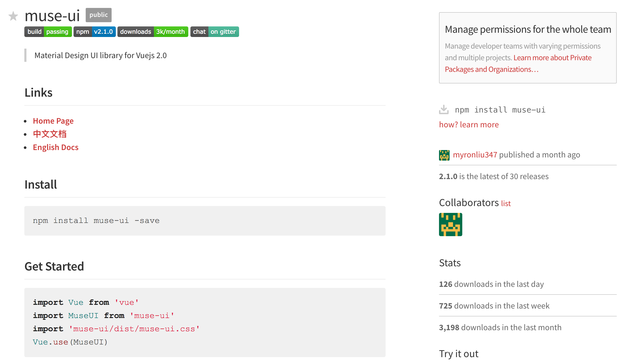
Task: Click the Material Design UI library description
Action: 100,55
